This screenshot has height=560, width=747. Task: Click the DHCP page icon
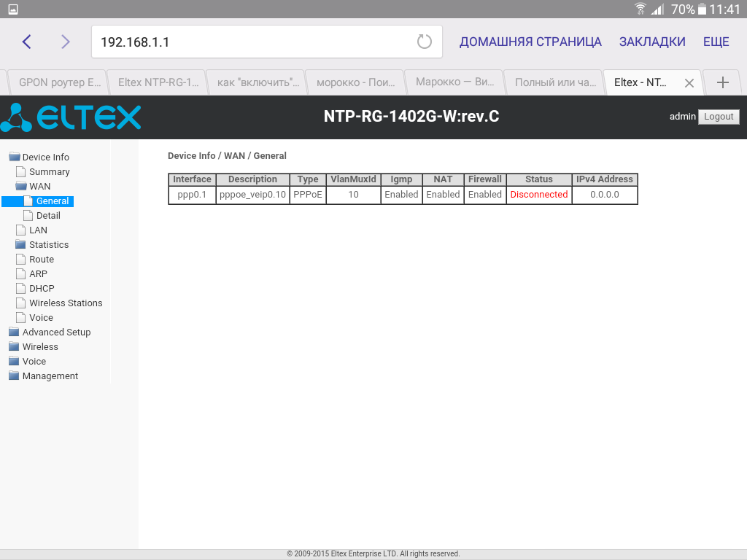click(x=20, y=288)
